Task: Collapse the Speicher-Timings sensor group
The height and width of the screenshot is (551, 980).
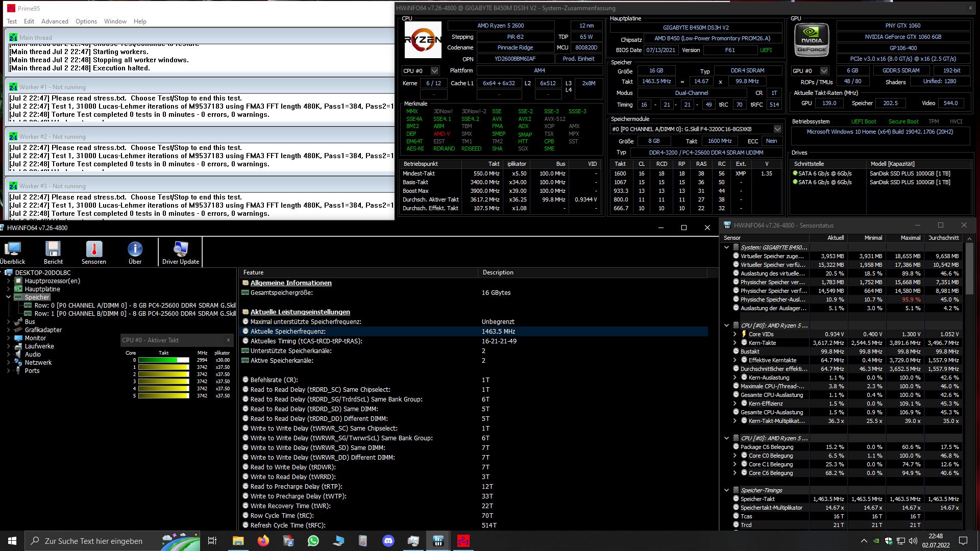Action: [x=726, y=490]
